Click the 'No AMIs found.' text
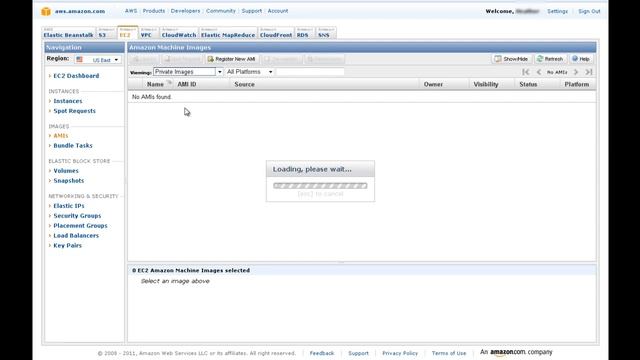The image size is (640, 360). click(152, 97)
